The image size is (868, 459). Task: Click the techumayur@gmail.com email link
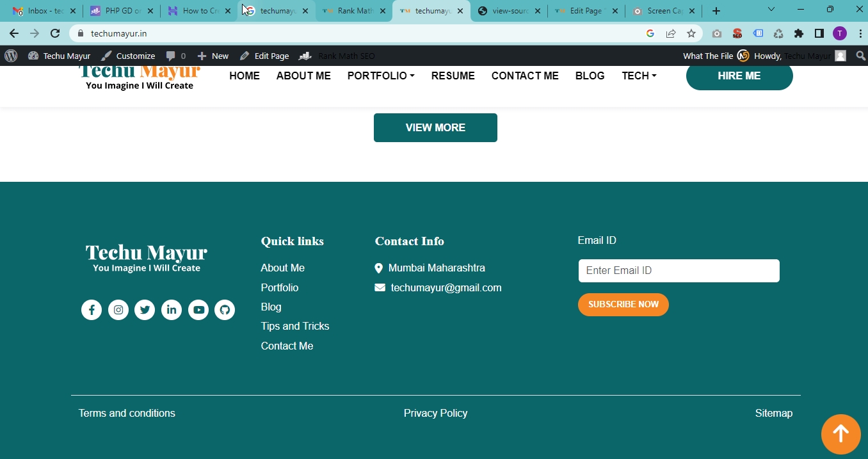coord(446,287)
